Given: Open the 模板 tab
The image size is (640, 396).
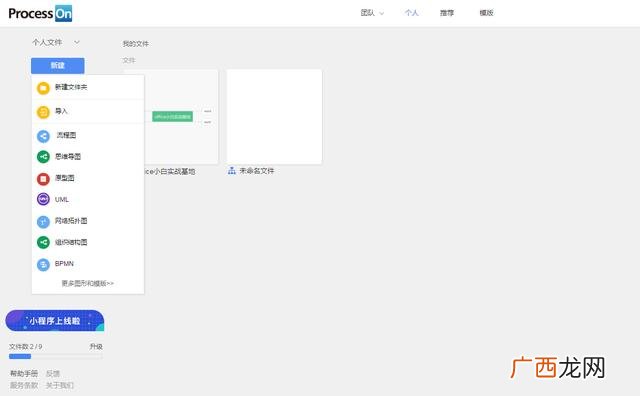Looking at the screenshot, I should [487, 13].
